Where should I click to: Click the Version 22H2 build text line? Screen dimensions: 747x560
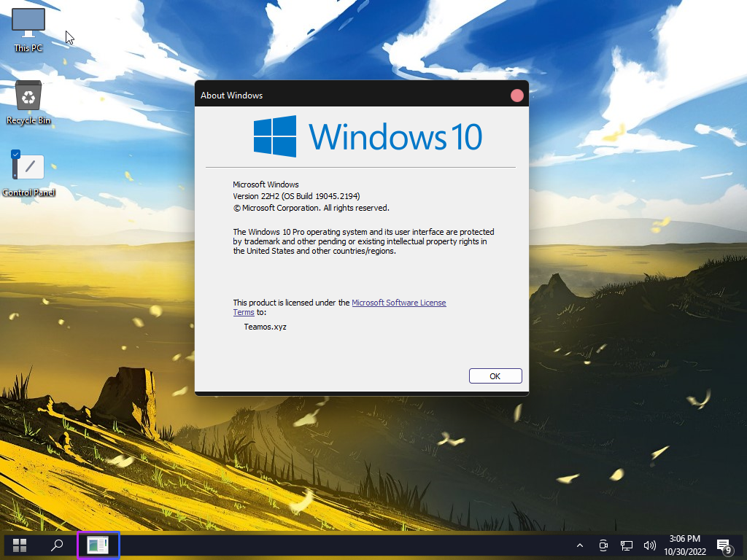point(296,196)
